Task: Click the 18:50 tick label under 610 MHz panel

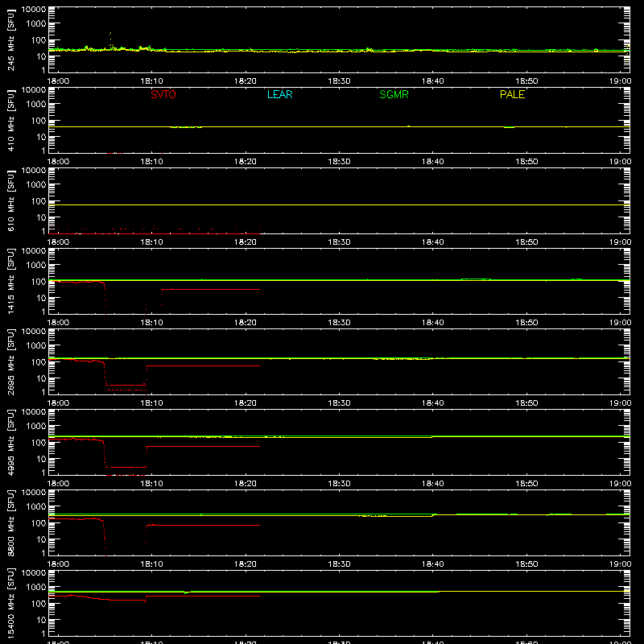Action: click(526, 242)
